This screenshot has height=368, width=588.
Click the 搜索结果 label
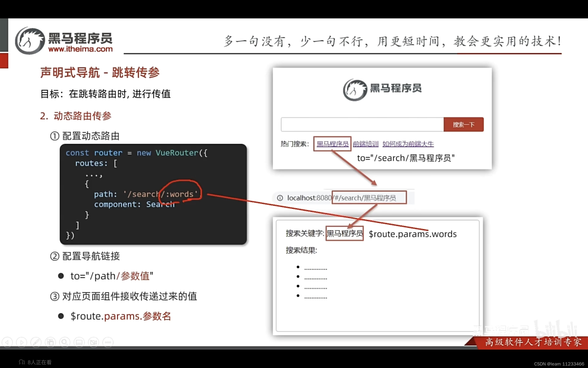[301, 250]
